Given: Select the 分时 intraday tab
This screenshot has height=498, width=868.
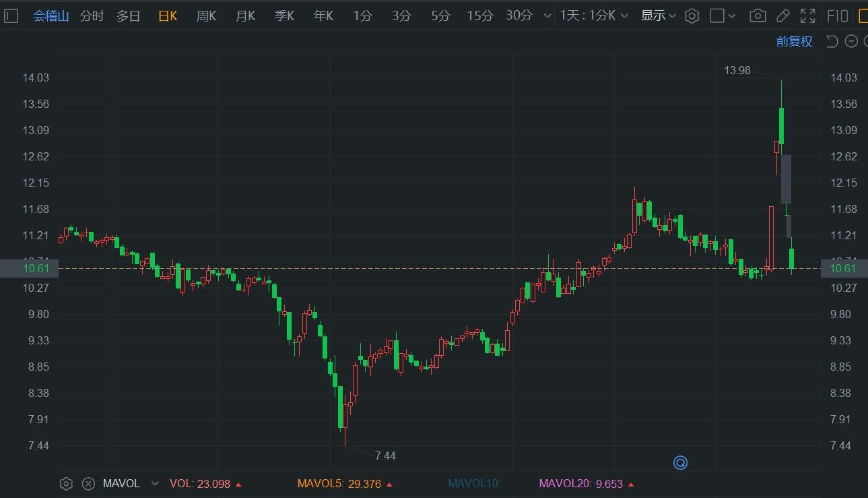Looking at the screenshot, I should pos(92,15).
